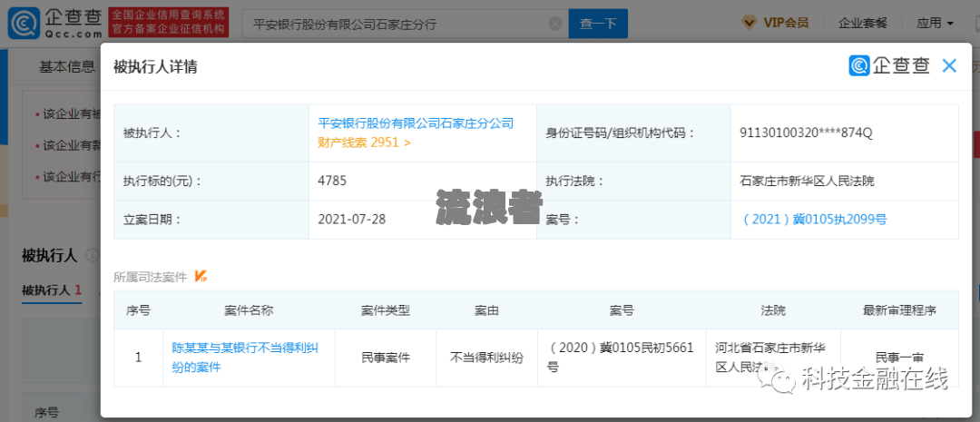Image resolution: width=980 pixels, height=422 pixels.
Task: Click the 立案日期 value 2021-07-28
Action: tap(352, 220)
